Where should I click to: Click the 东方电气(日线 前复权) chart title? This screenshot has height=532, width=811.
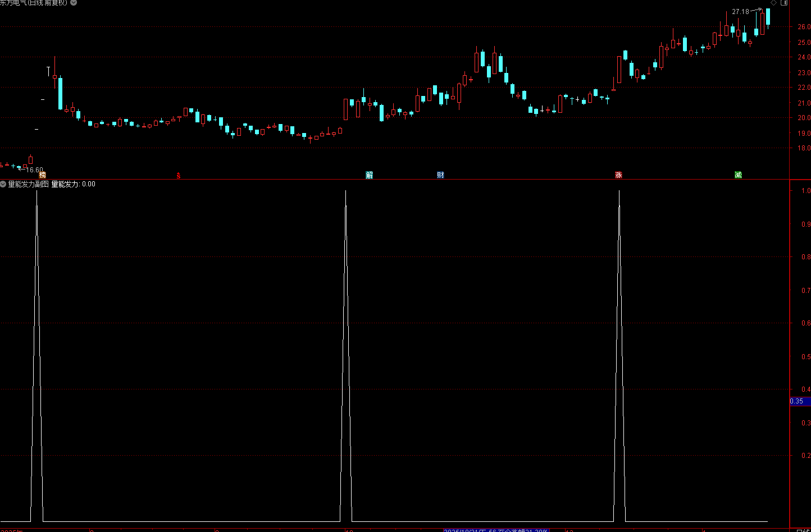click(34, 3)
